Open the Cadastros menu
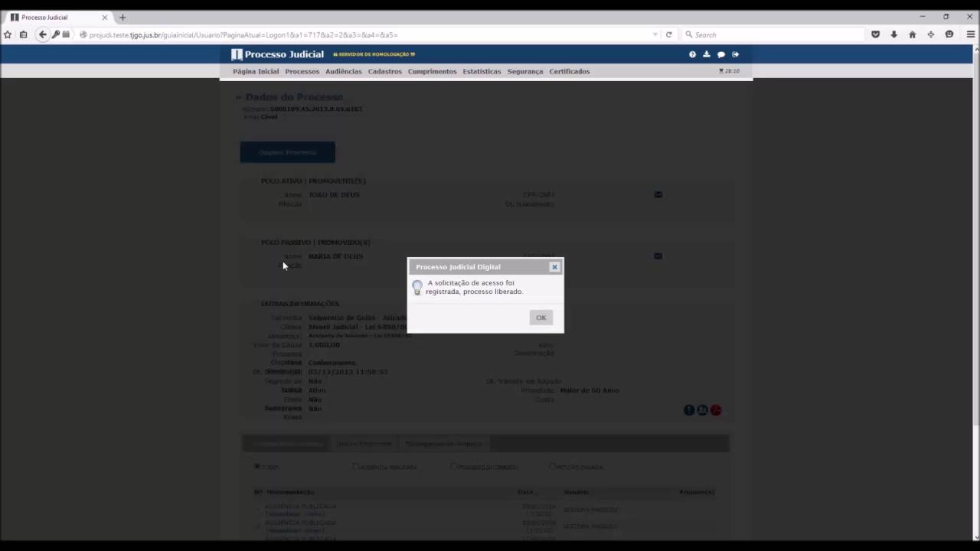The image size is (980, 551). (x=384, y=71)
